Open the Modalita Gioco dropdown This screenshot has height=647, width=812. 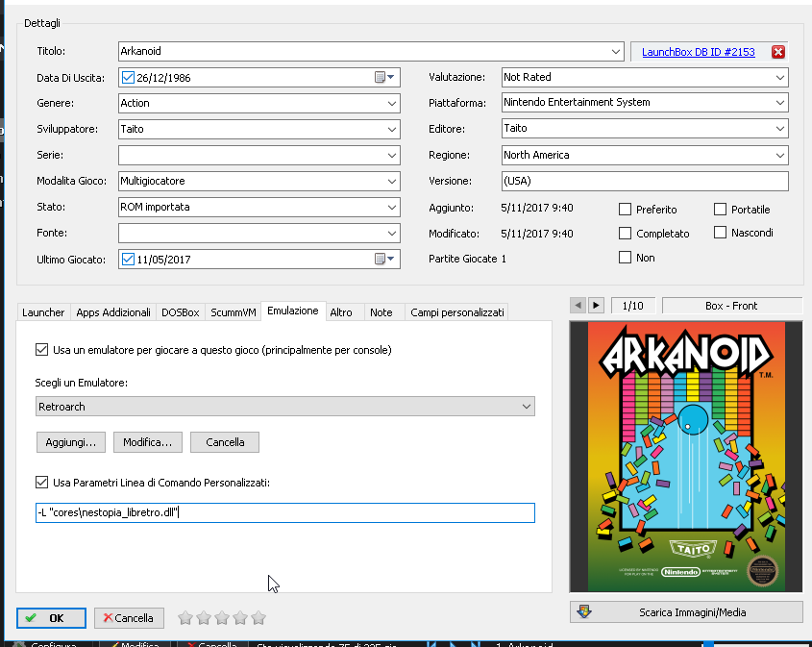(392, 181)
